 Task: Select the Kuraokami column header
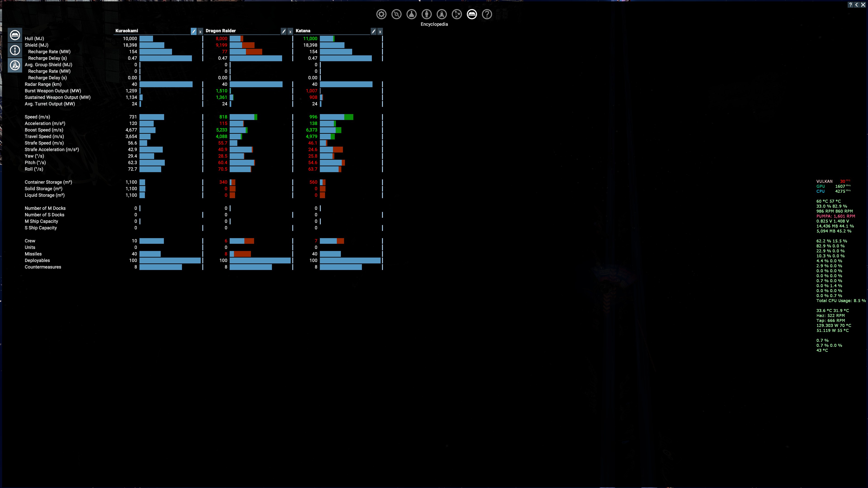tap(127, 31)
